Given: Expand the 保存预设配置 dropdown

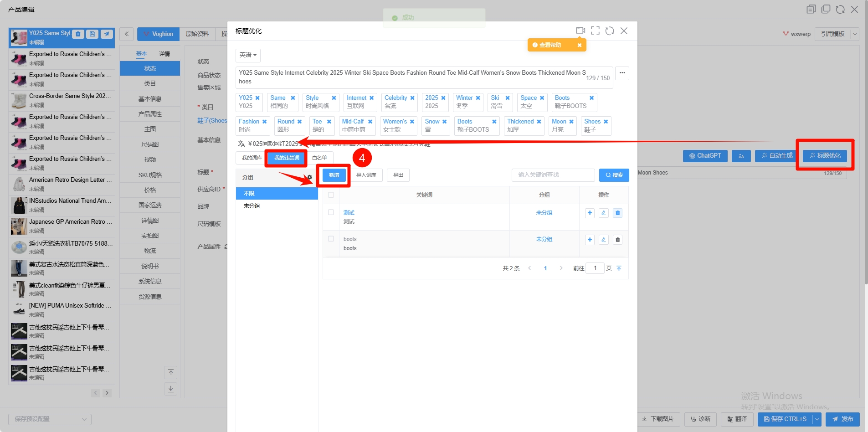Looking at the screenshot, I should pyautogui.click(x=50, y=419).
